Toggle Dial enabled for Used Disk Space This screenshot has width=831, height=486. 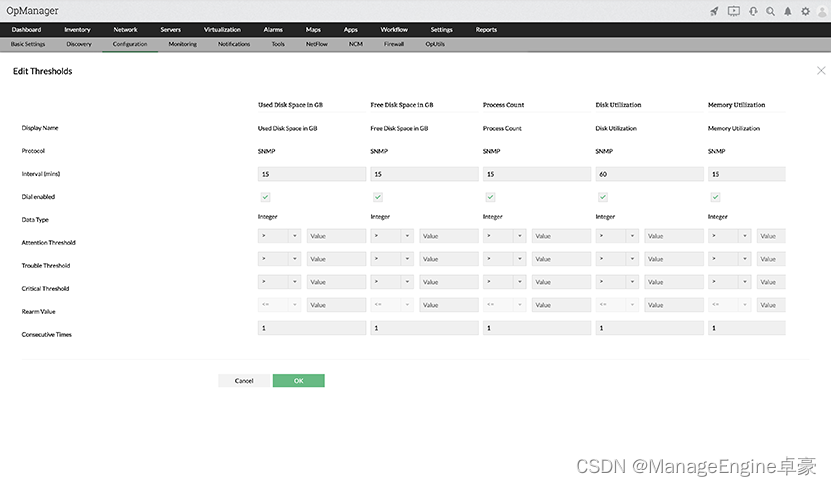click(266, 197)
